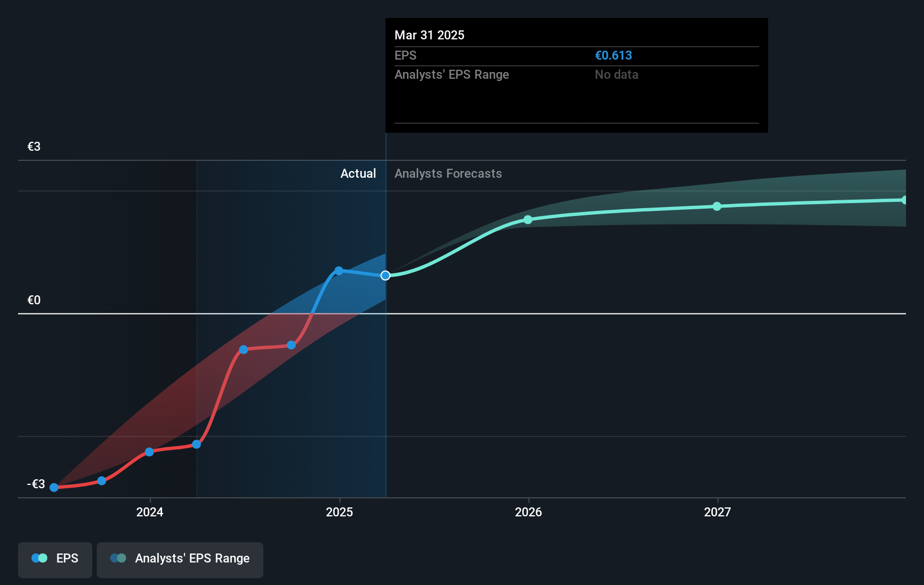This screenshot has height=585, width=924.
Task: Click the last red EPS point before zero crossing
Action: pos(291,345)
